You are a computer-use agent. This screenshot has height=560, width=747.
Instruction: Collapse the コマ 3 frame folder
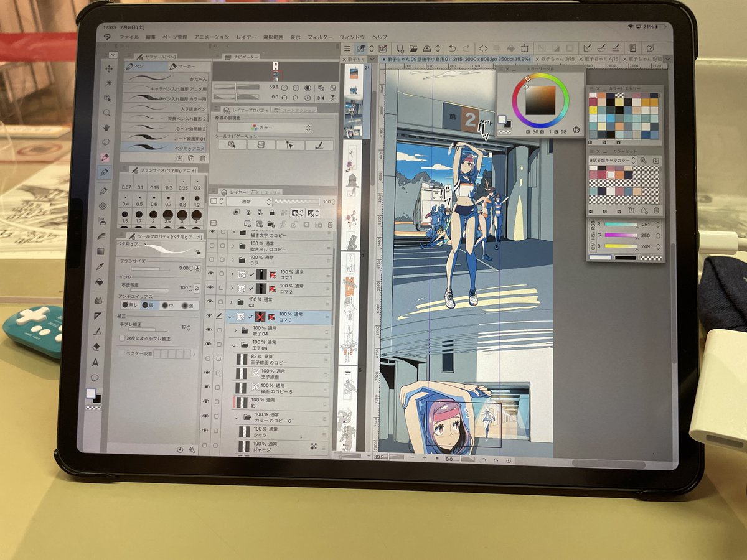coord(230,317)
